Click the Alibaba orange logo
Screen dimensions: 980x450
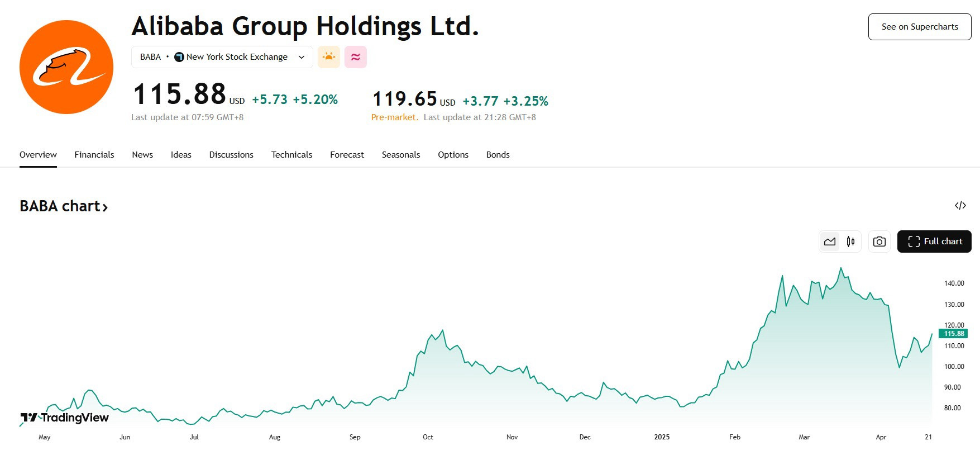(x=66, y=67)
